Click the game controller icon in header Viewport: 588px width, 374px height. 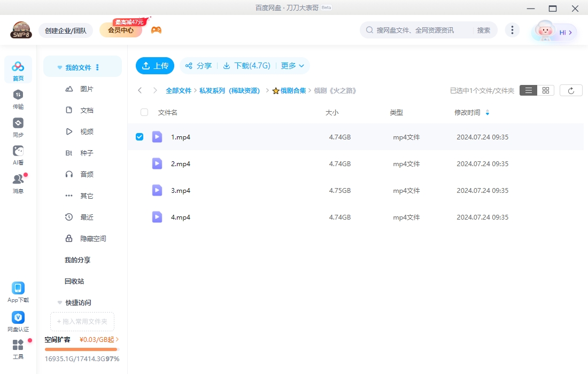point(156,30)
